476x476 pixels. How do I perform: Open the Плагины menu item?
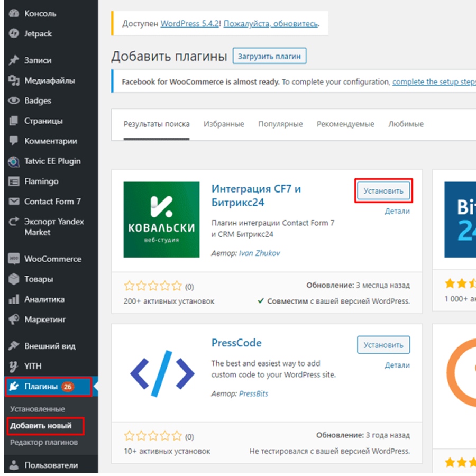point(41,387)
